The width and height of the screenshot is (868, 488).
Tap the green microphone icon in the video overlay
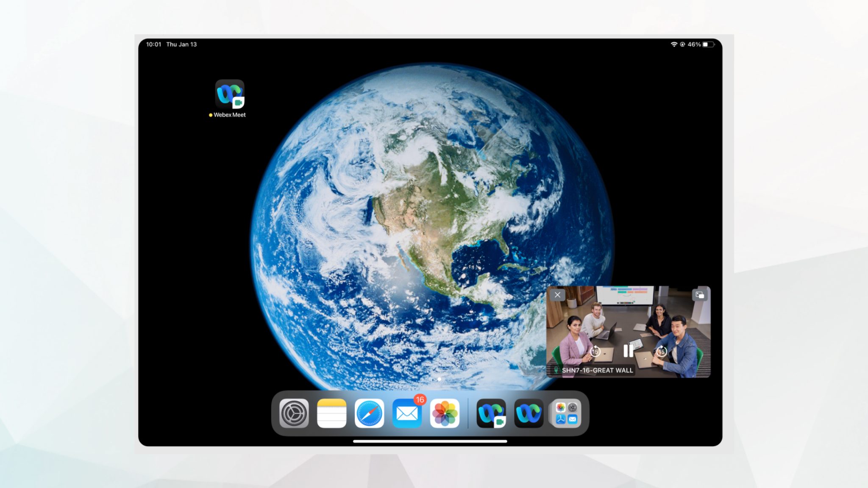coord(556,370)
